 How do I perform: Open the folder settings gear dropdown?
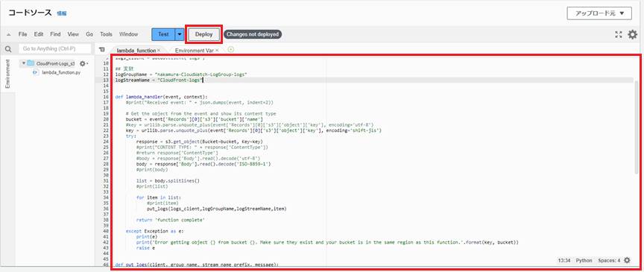coord(83,63)
